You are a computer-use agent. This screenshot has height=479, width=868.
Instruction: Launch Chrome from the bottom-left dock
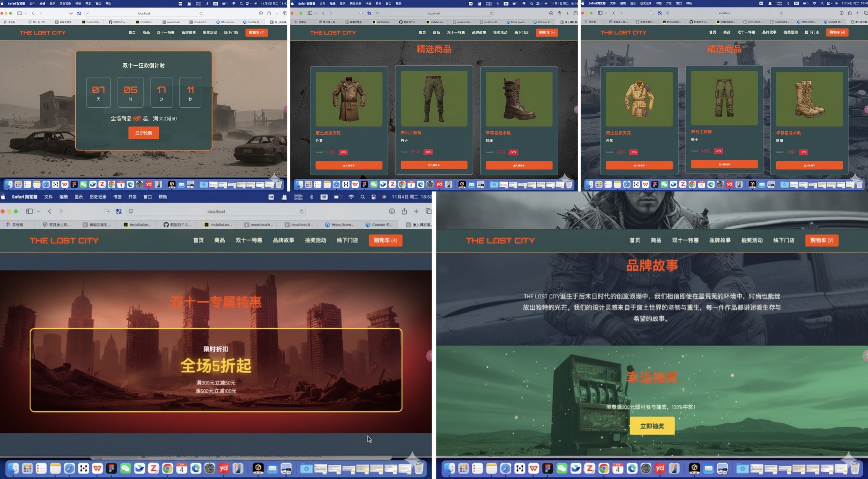point(168,468)
